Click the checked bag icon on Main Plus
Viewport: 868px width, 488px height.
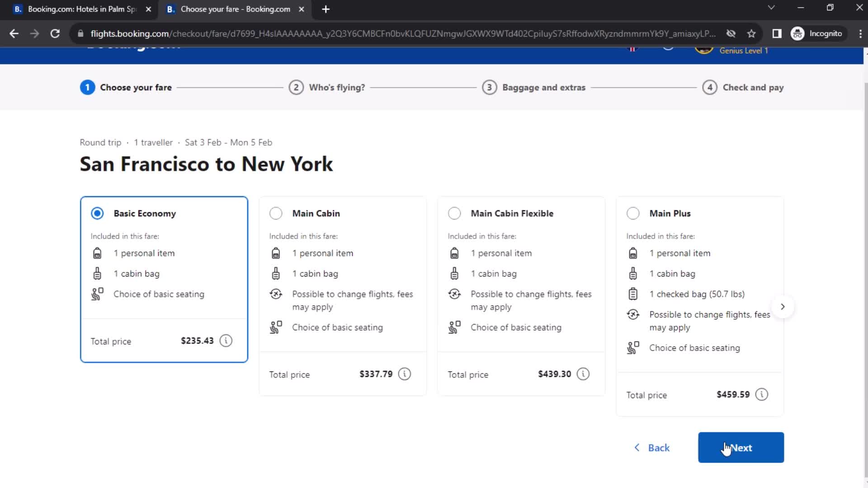tap(633, 294)
